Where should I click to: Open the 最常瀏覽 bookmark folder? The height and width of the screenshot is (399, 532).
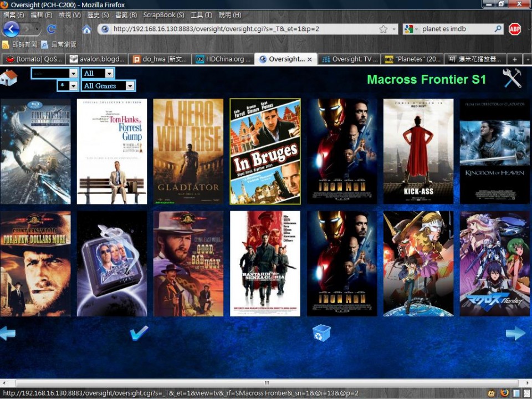click(x=59, y=44)
